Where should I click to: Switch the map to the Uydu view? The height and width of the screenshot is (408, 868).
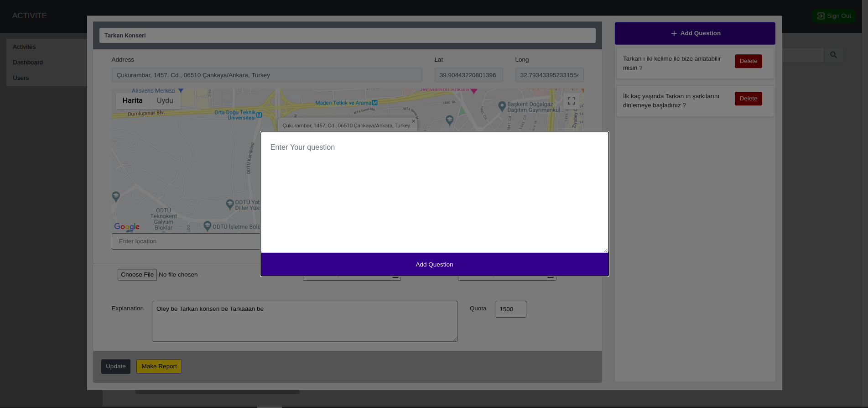coord(165,101)
